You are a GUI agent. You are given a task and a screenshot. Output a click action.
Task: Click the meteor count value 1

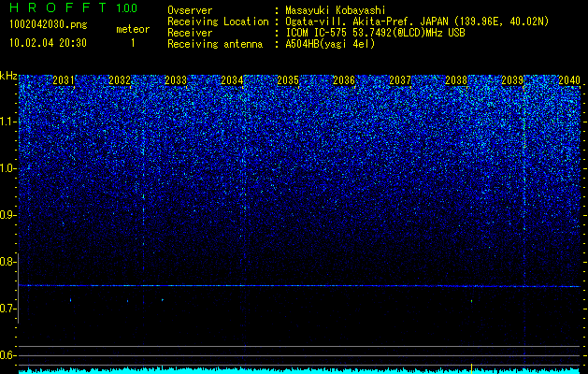tap(133, 43)
